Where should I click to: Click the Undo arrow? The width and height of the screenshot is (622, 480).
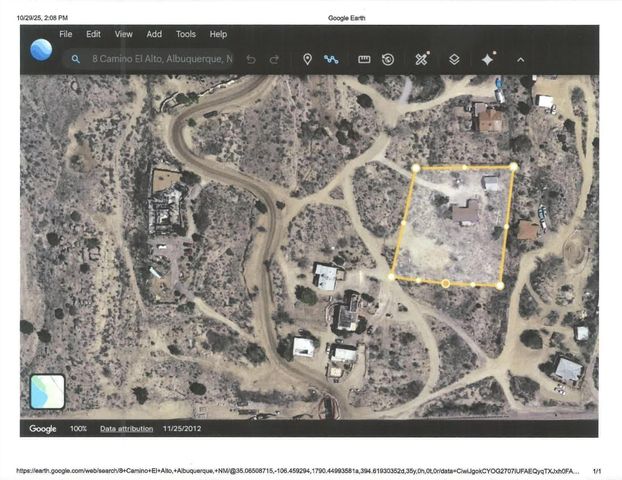point(251,59)
